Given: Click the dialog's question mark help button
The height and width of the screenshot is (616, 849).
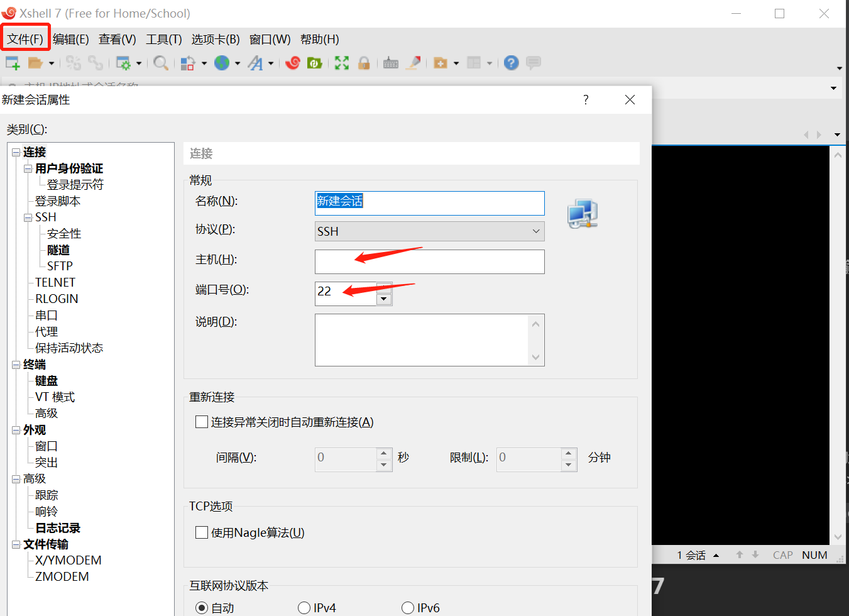Looking at the screenshot, I should tap(586, 99).
